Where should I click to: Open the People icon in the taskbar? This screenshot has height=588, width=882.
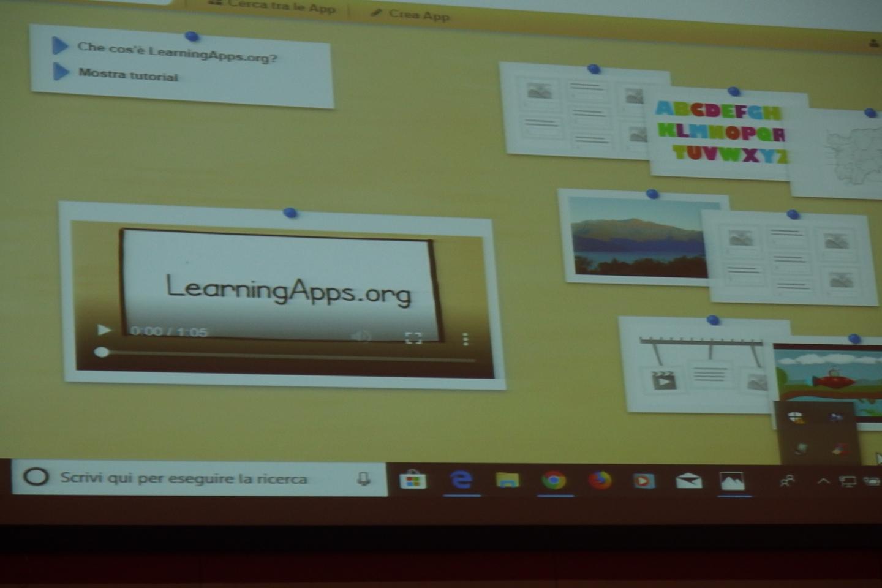[788, 481]
